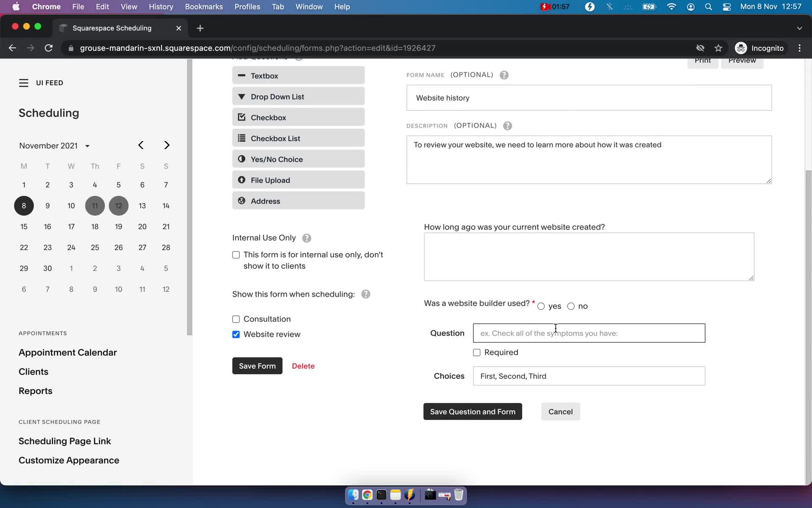The height and width of the screenshot is (508, 812).
Task: Open the View menu
Action: pyautogui.click(x=129, y=7)
